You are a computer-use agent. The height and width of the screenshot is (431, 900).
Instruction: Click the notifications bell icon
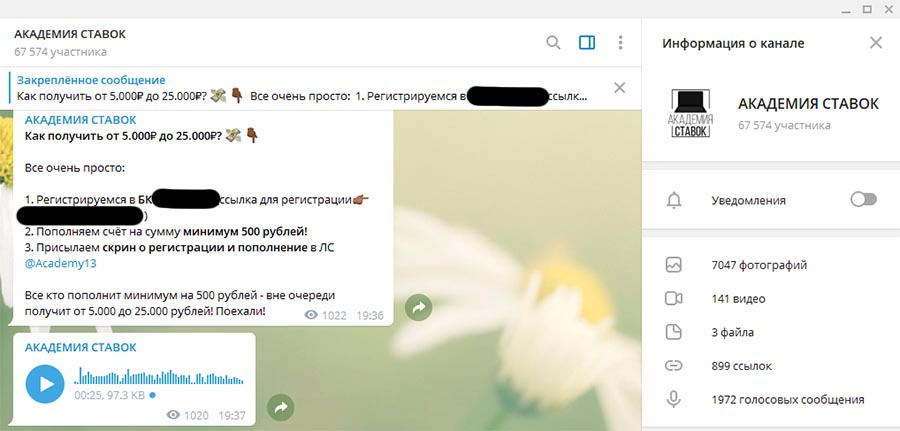[674, 200]
